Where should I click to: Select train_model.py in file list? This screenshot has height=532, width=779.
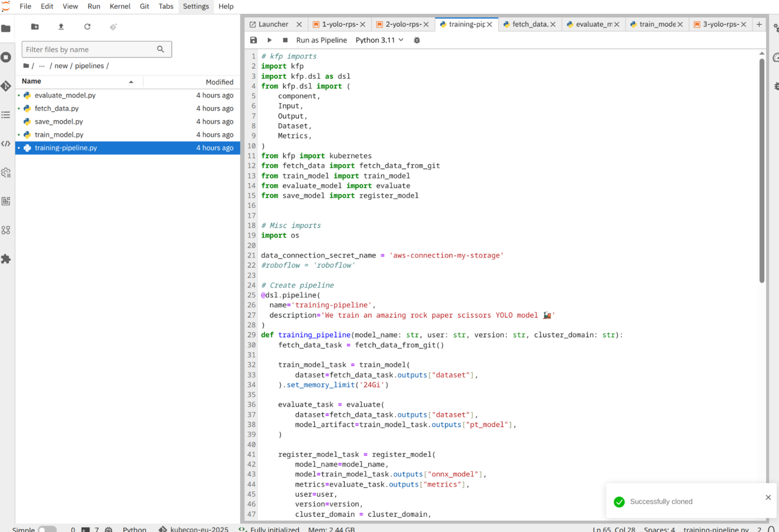pyautogui.click(x=127, y=135)
